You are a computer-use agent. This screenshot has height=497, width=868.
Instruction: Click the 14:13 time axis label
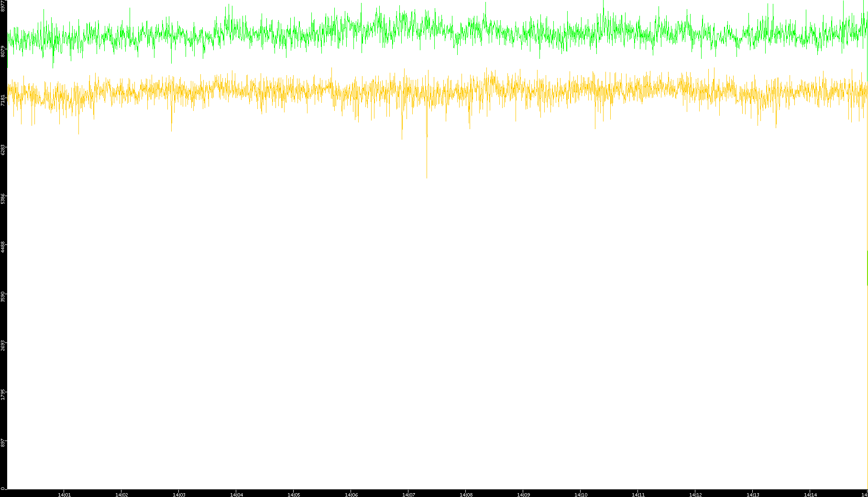(x=753, y=495)
